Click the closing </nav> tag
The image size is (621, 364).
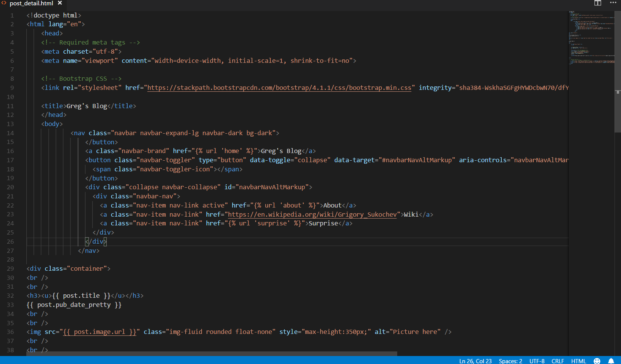89,251
